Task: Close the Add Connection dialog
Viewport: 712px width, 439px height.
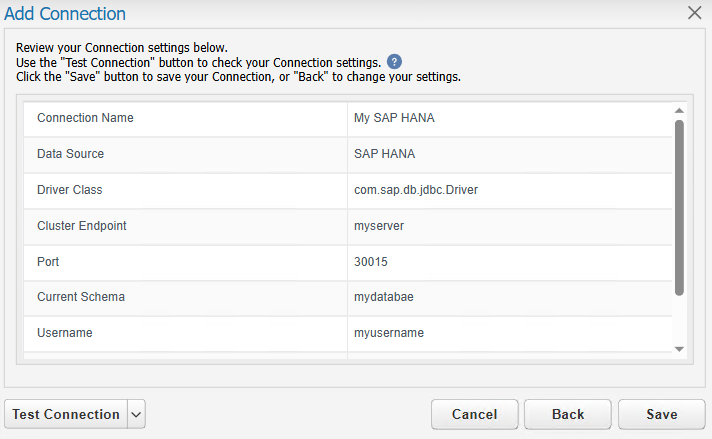Action: [695, 13]
